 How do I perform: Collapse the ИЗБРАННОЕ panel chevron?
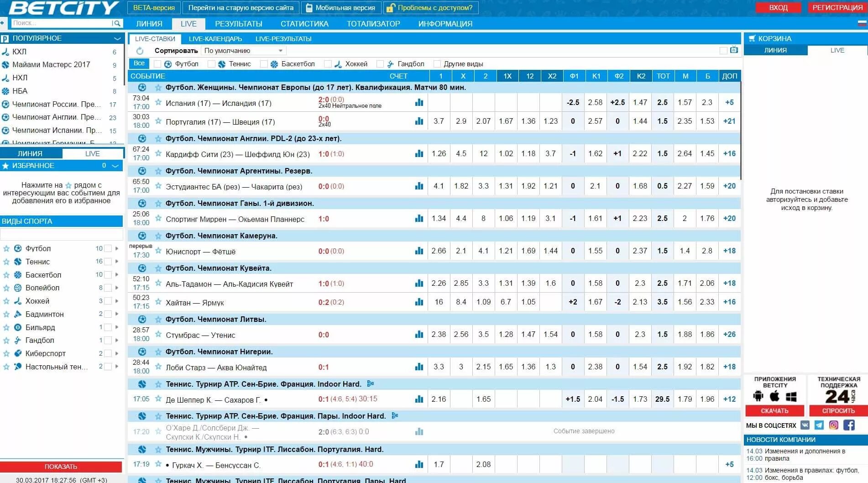point(115,166)
